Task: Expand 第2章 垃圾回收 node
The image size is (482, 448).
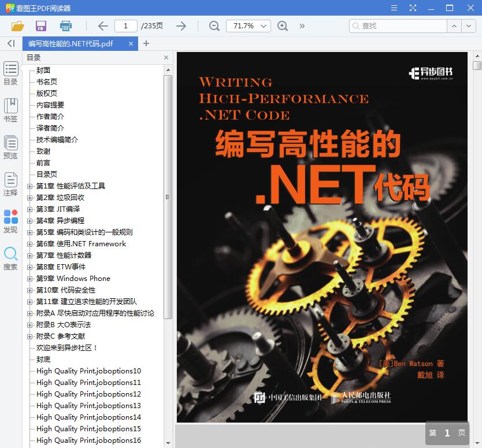Action: [29, 198]
